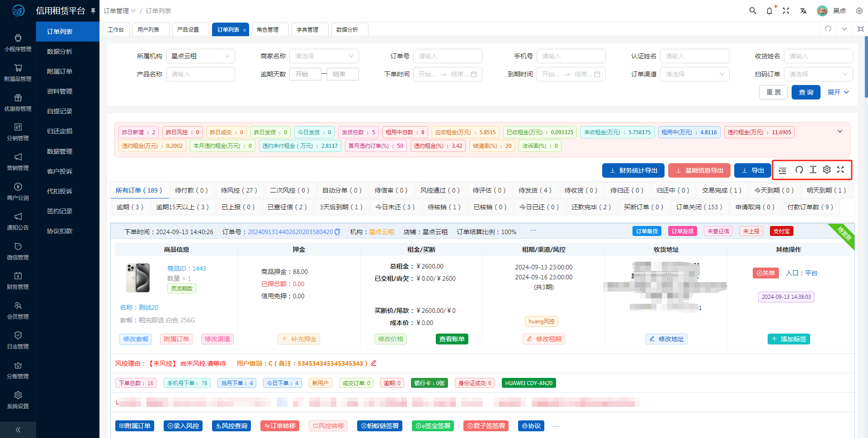Collapse the statistics panel chevron
The height and width of the screenshot is (438, 868).
tap(840, 132)
